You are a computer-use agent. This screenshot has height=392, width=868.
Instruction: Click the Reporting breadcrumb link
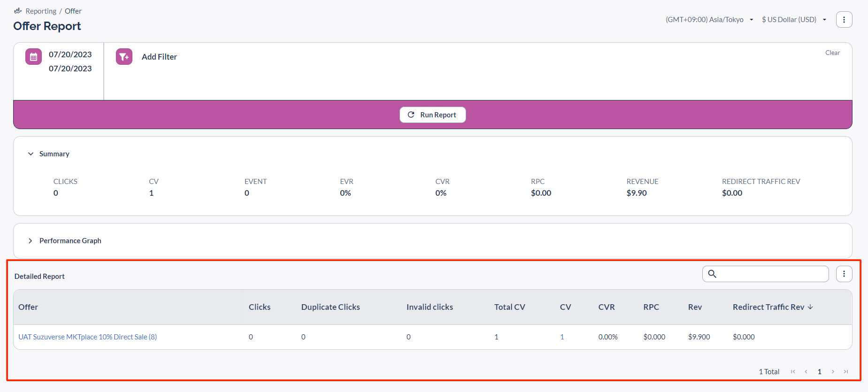[x=41, y=11]
